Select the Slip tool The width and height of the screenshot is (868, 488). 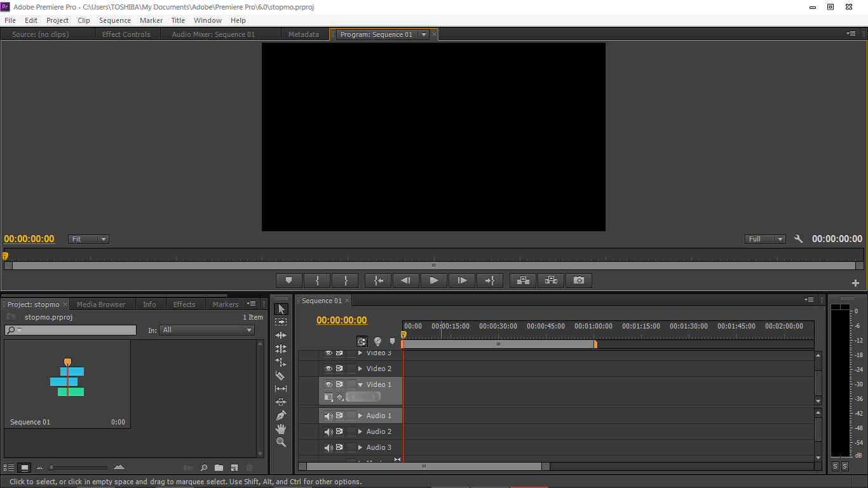pyautogui.click(x=281, y=389)
